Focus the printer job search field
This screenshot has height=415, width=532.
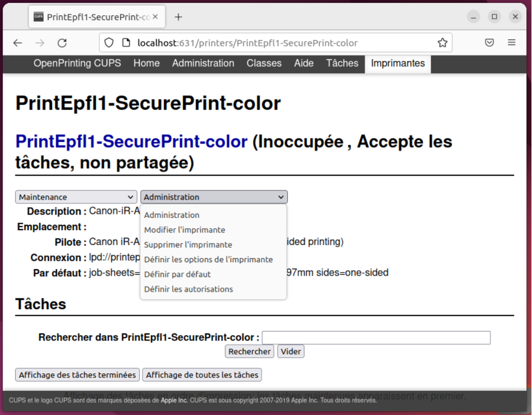pyautogui.click(x=376, y=337)
